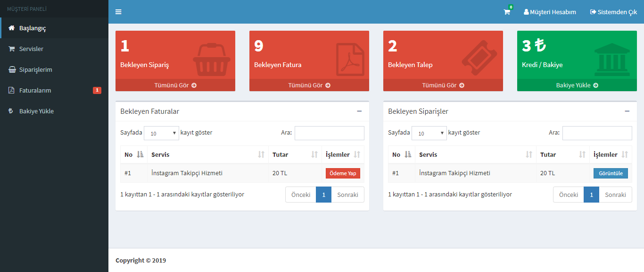This screenshot has height=272, width=644.
Task: Open the shopping cart icon in header
Action: coord(507,12)
